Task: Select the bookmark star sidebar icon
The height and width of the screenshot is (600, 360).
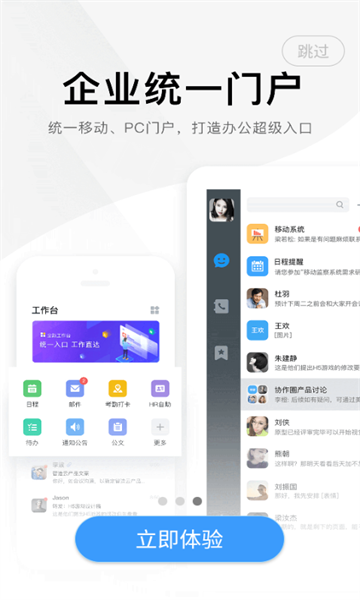Action: pos(222,352)
